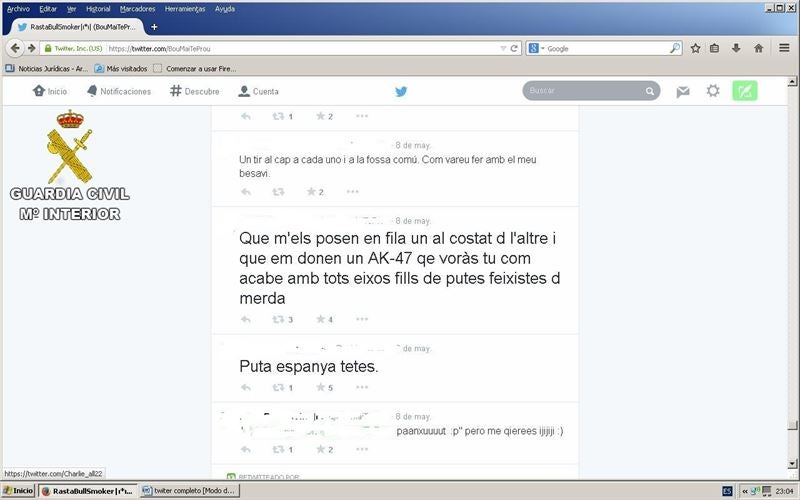Reload the page with the refresh icon

pos(514,48)
